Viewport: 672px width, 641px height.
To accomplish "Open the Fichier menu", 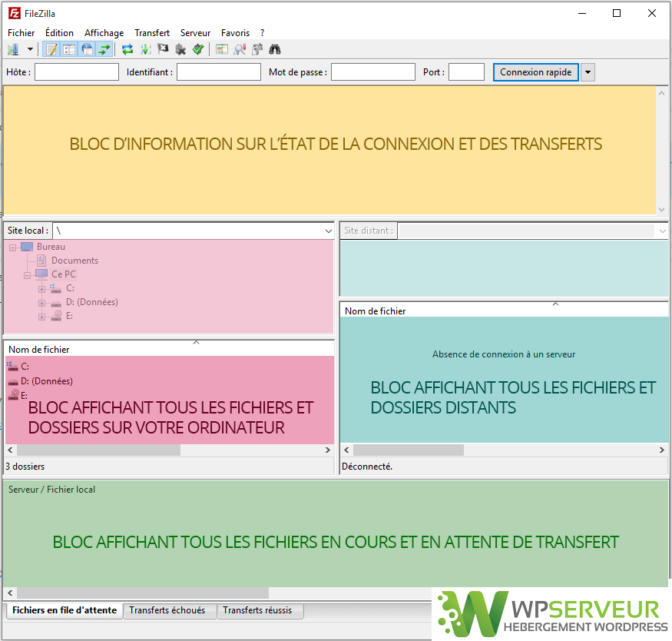I will click(x=21, y=33).
